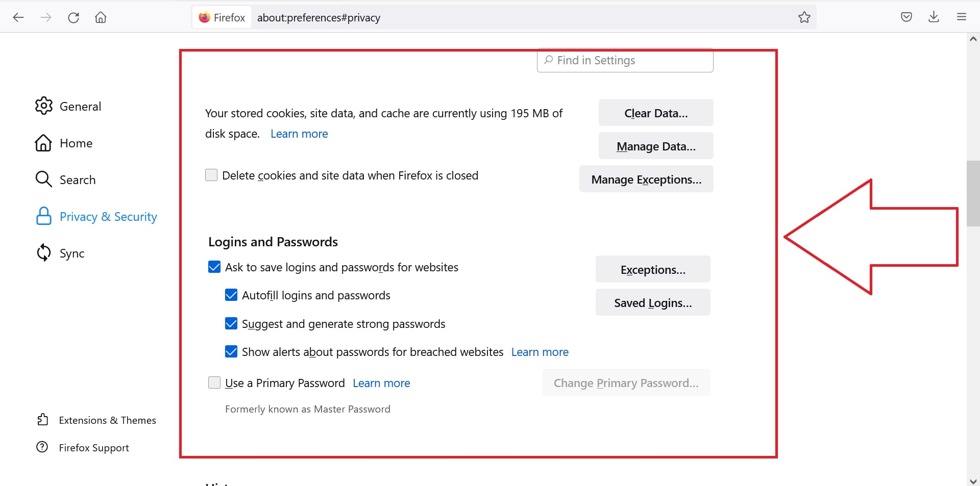Screen dimensions: 980x486
Task: Select the Search settings magnifier icon
Action: pos(43,180)
